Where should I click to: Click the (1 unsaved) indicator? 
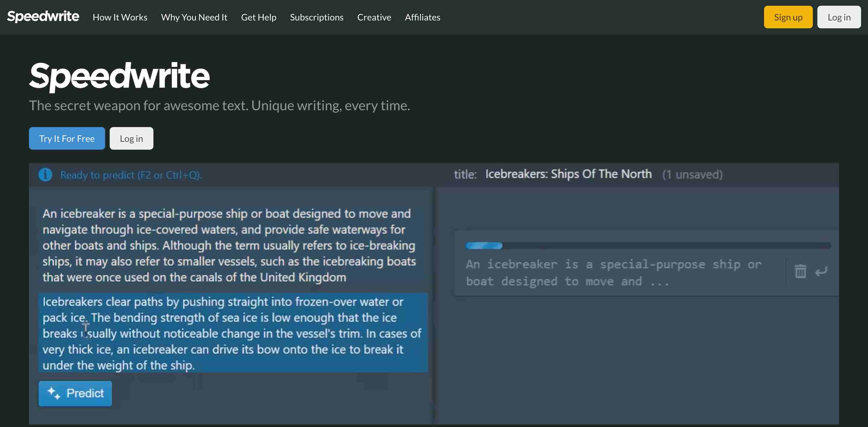692,175
